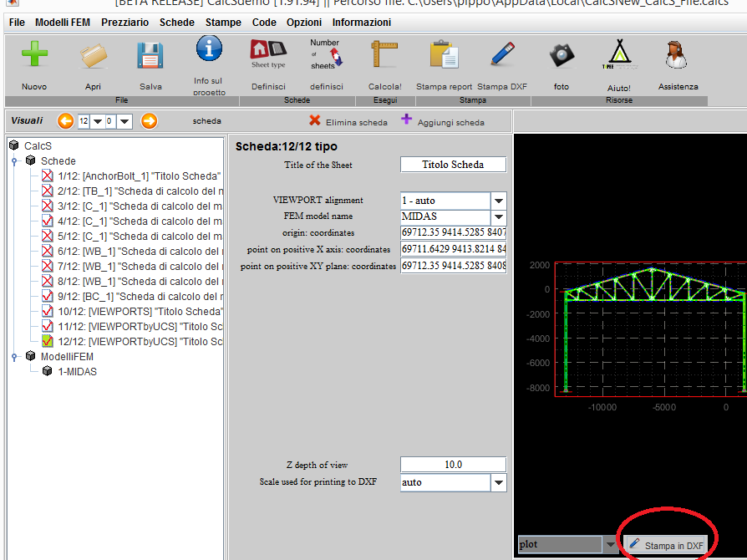Viewport: 747px width, 560px height.
Task: Open the Opzioni menu
Action: click(304, 23)
